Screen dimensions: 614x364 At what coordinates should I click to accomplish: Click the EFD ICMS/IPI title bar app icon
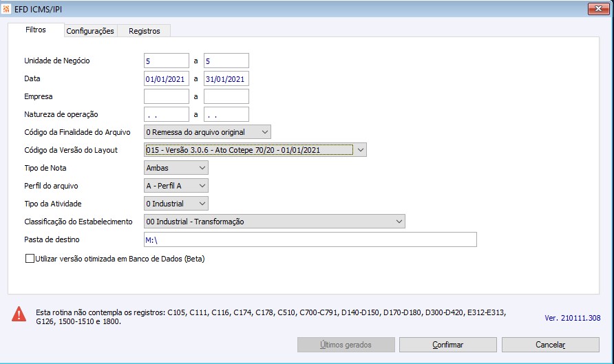(6, 9)
